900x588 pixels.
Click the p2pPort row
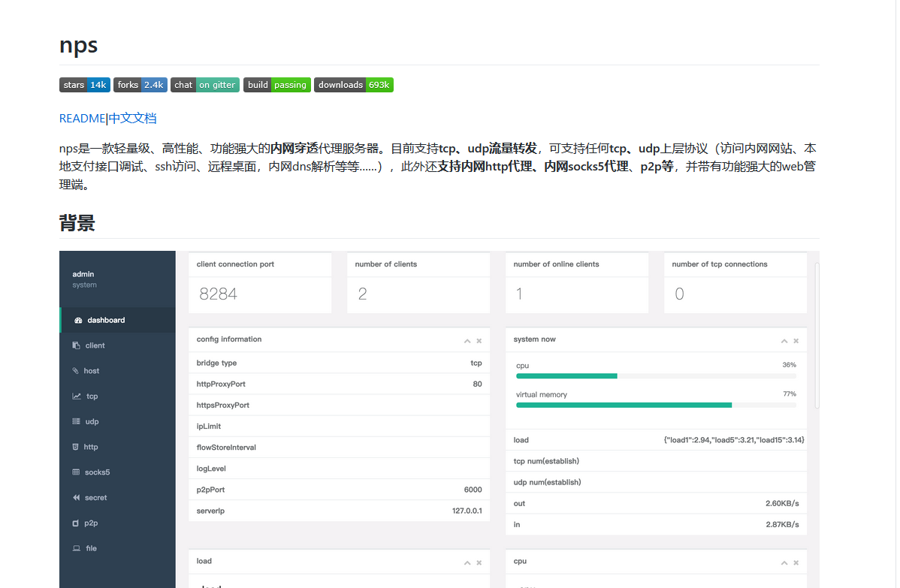340,490
